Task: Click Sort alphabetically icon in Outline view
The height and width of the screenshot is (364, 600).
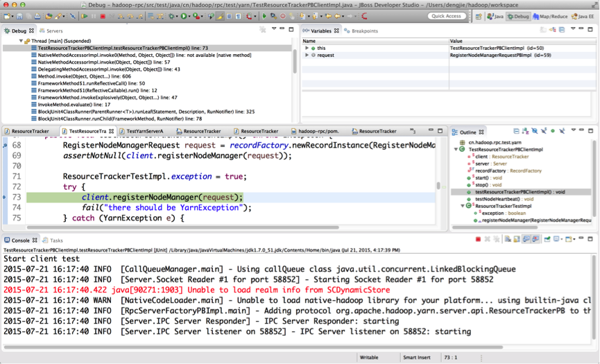Action: tap(525, 131)
